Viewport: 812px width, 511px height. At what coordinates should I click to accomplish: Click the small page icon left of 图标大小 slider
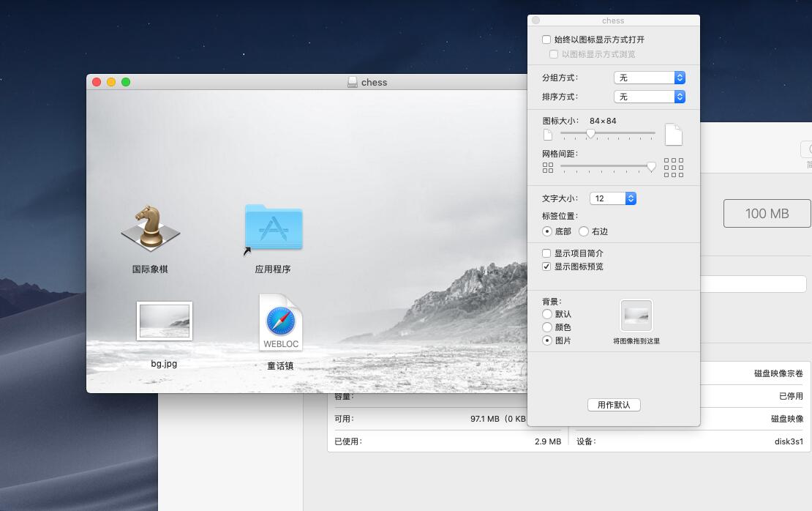pos(548,134)
